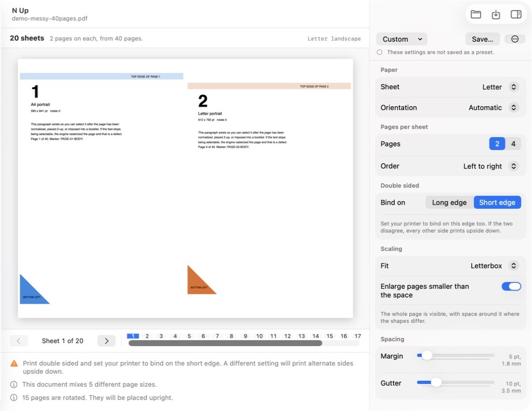
Task: Choose Short edge binding
Action: click(497, 203)
